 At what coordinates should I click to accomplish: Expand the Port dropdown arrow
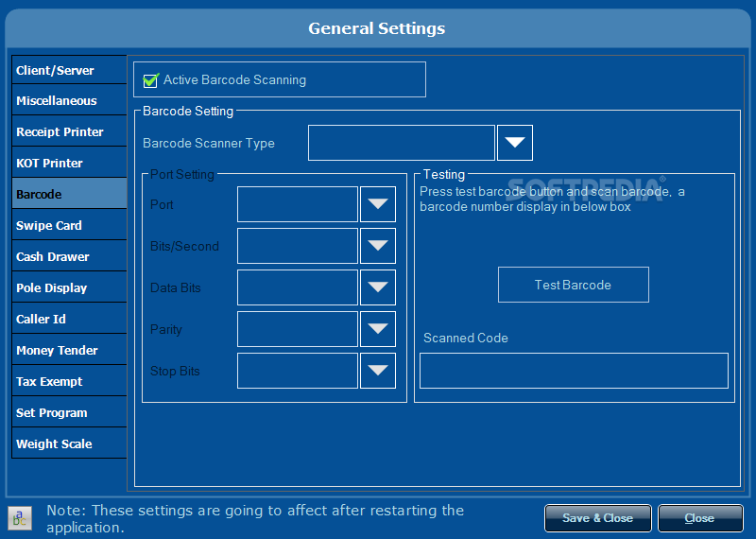(x=378, y=204)
